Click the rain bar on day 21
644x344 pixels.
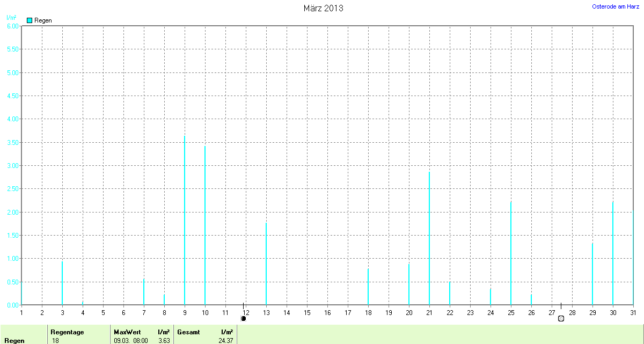(429, 238)
